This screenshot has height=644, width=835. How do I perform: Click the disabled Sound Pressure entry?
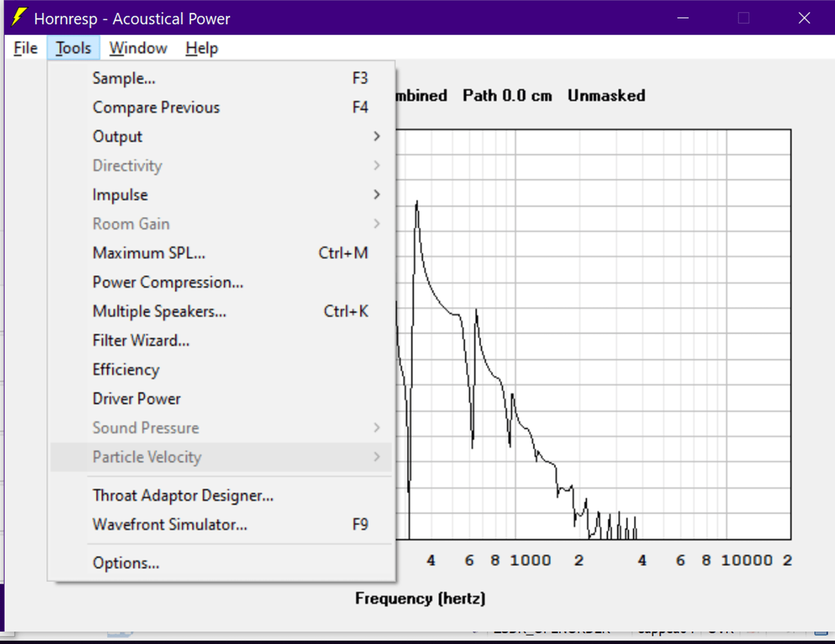221,428
